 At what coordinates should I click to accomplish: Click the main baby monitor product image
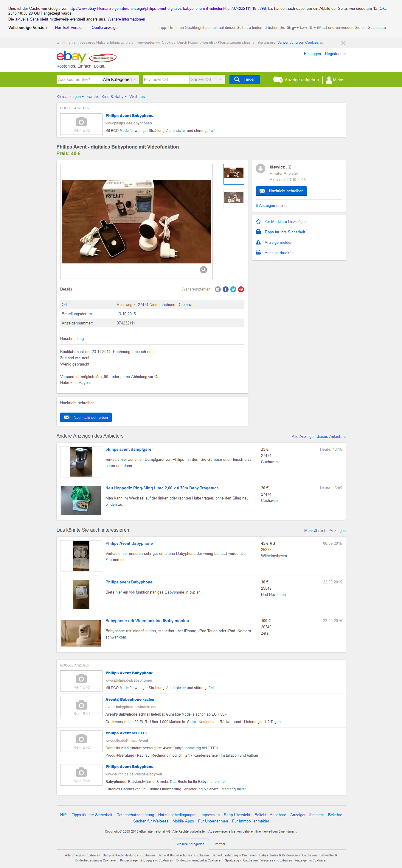point(136,221)
